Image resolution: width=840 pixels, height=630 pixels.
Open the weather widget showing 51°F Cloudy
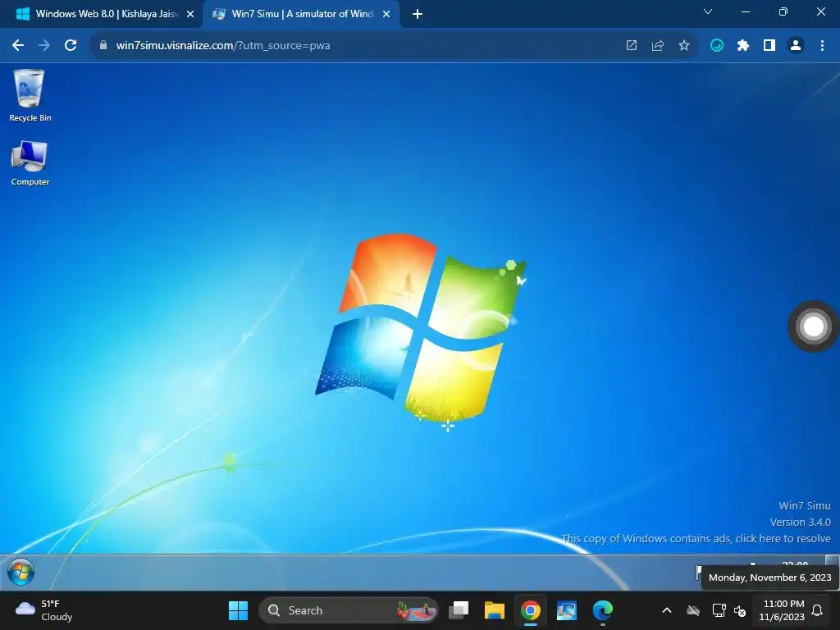tap(44, 610)
